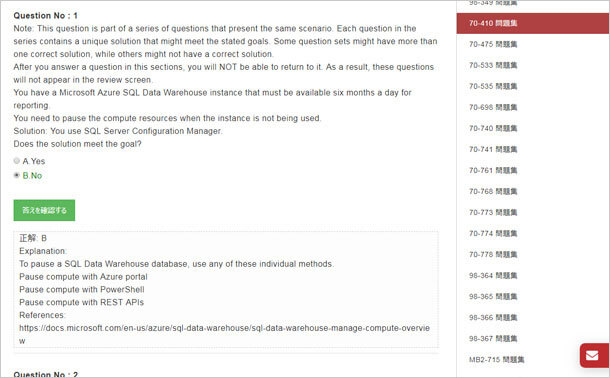Open the 70-741 question set

(x=493, y=149)
